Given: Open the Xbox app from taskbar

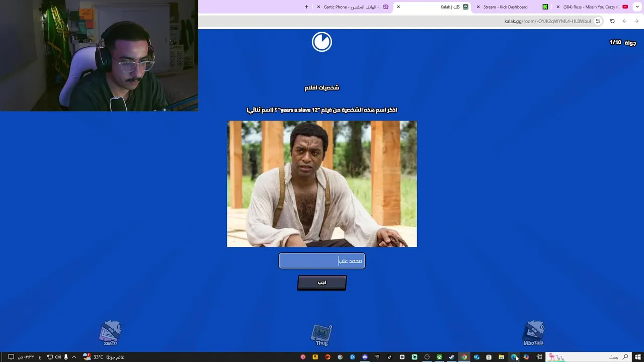Looking at the screenshot, I should pyautogui.click(x=439, y=357).
